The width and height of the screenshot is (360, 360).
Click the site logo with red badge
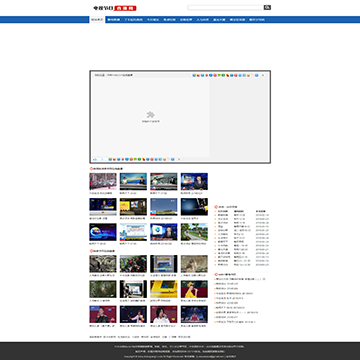coord(115,8)
